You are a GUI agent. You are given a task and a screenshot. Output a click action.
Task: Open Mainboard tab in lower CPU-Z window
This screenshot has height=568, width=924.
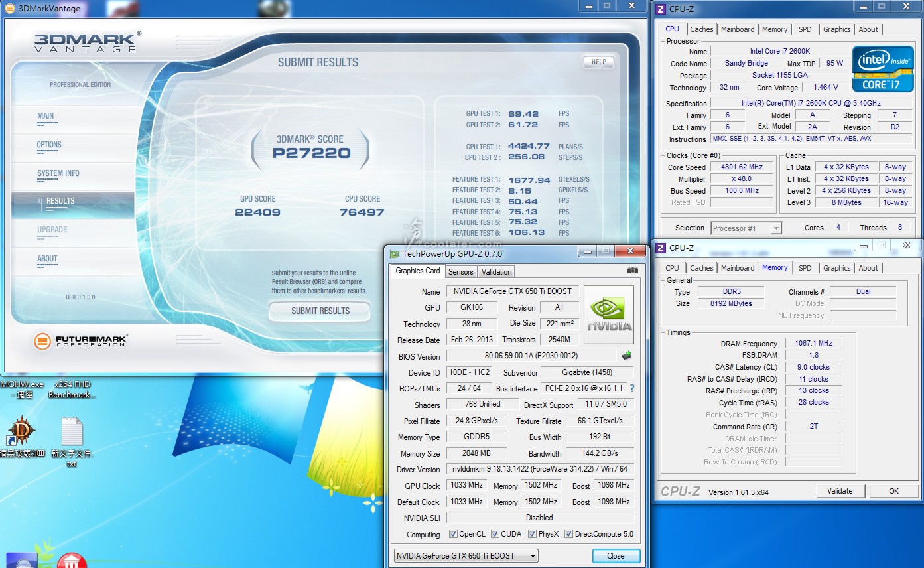[738, 268]
